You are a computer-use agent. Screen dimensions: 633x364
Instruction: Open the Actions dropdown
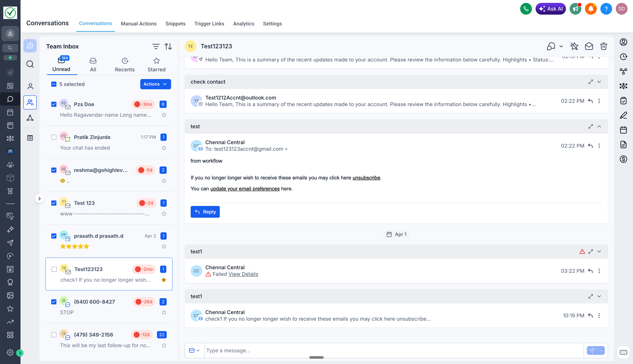[x=156, y=84]
